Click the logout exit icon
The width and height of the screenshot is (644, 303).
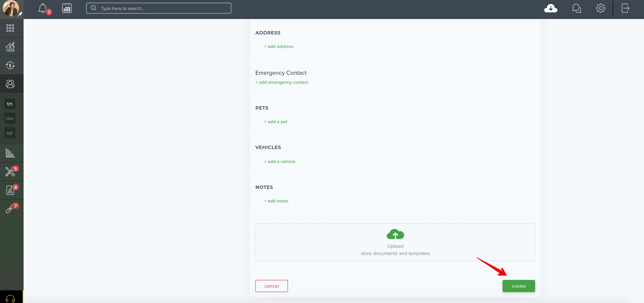pos(625,8)
